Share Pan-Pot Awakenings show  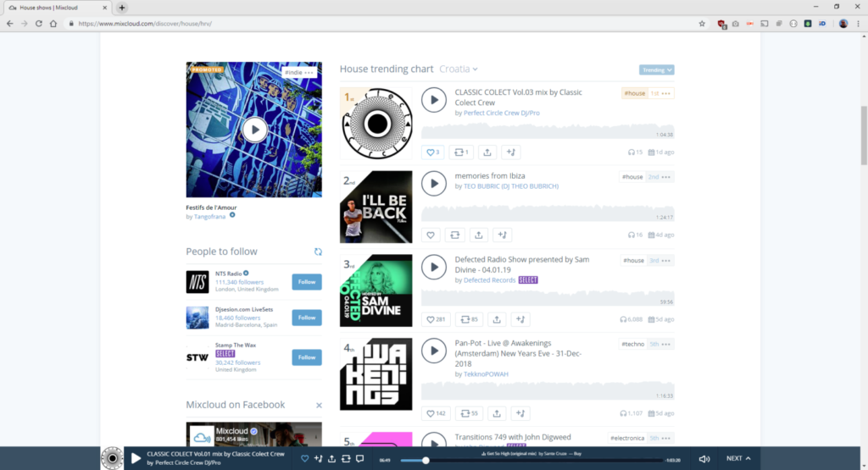[x=497, y=413]
